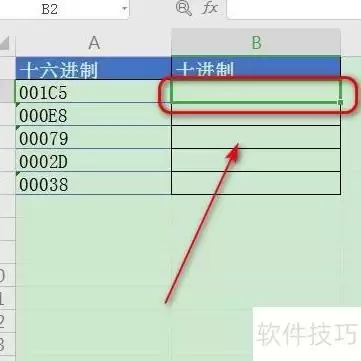361x361 pixels.
Task: Click the formula bar input field
Action: (294, 9)
